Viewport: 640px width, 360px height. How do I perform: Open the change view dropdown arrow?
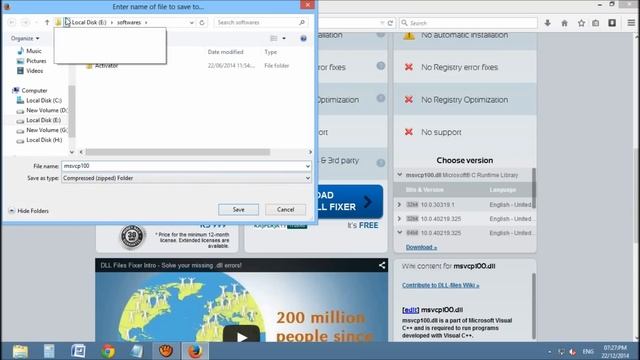[284, 38]
